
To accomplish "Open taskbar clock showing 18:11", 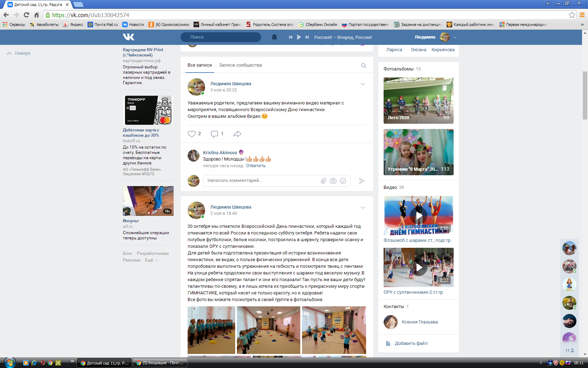I will point(579,363).
